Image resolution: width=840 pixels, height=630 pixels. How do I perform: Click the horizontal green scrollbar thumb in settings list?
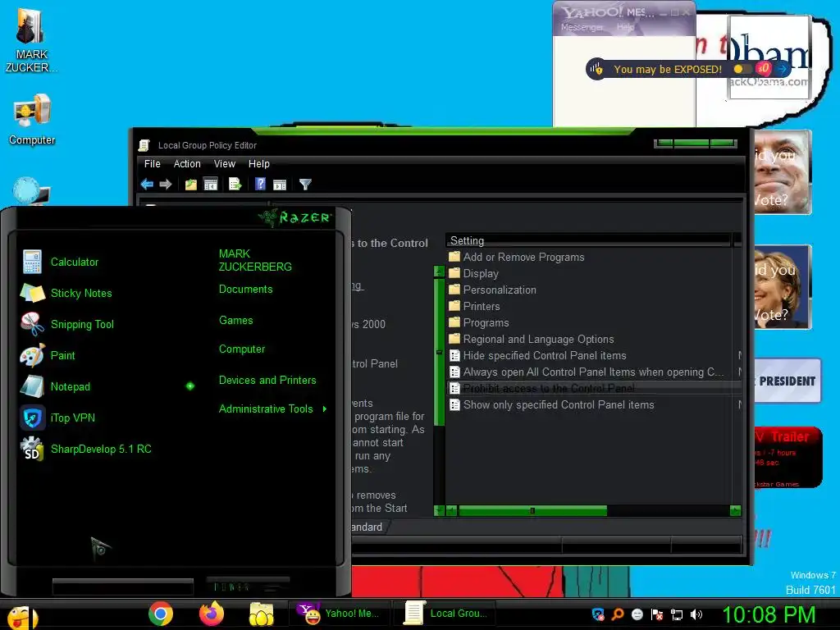tap(532, 510)
